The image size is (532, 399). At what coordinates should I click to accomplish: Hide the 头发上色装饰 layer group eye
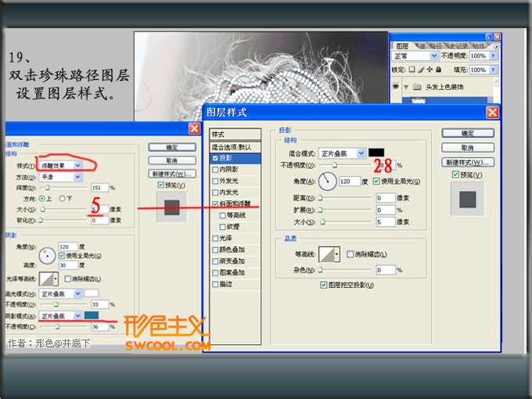tap(396, 87)
